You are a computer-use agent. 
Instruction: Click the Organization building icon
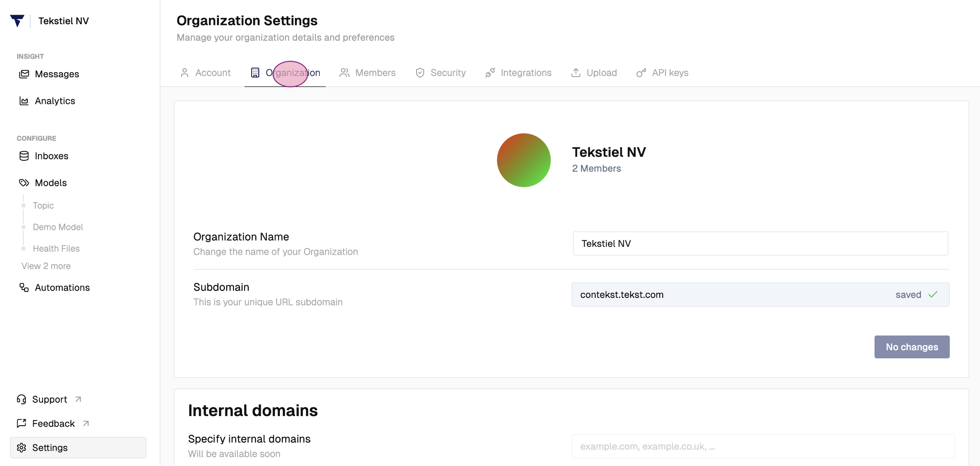pyautogui.click(x=255, y=73)
